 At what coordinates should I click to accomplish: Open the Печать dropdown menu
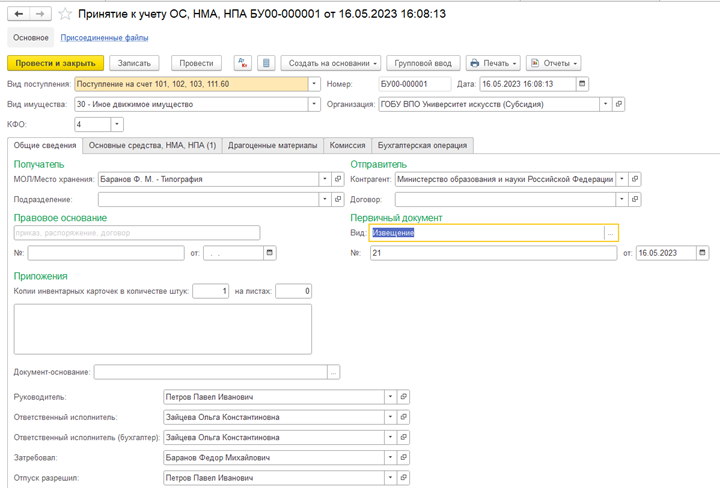click(493, 63)
